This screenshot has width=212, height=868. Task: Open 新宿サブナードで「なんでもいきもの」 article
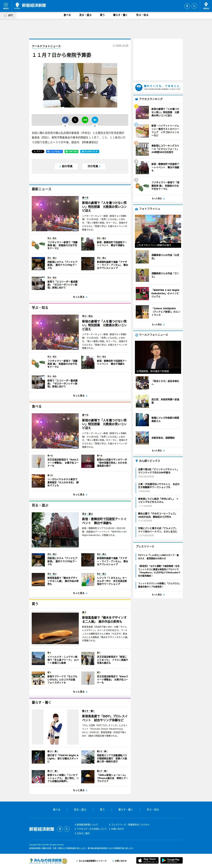[63, 679]
